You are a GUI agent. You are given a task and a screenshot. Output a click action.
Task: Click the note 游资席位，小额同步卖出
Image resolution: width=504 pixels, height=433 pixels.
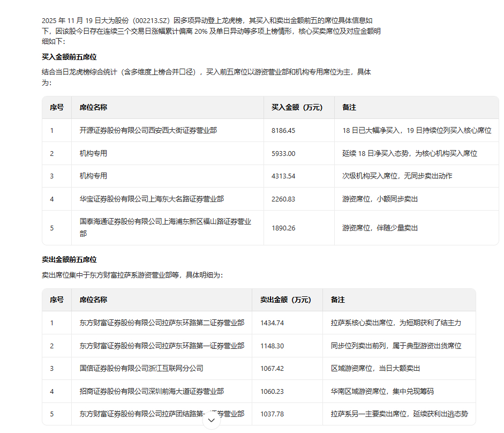(x=380, y=199)
